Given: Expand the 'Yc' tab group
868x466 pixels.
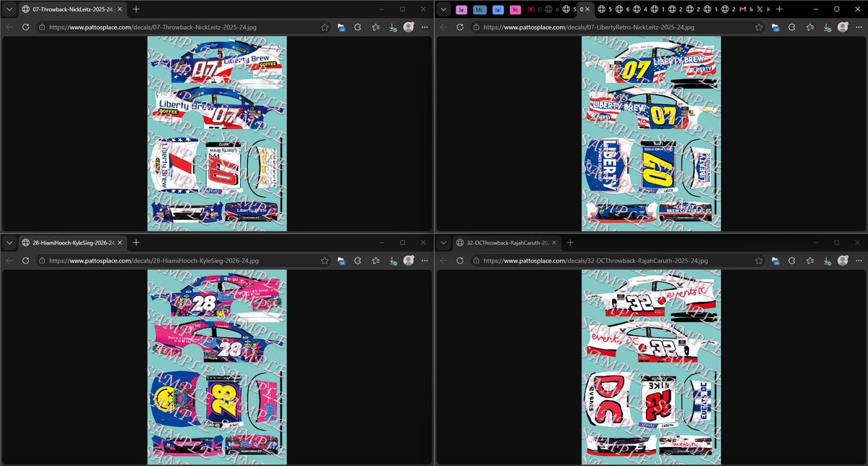Looking at the screenshot, I should click(515, 9).
